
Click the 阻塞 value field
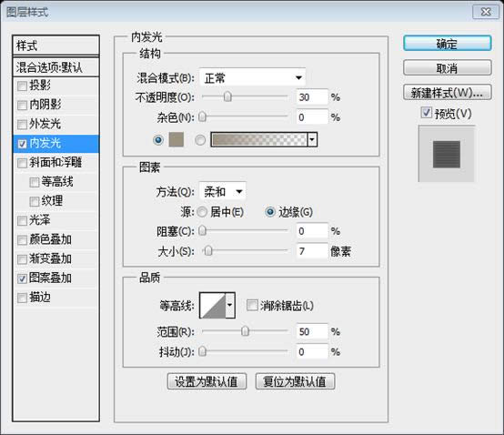click(x=312, y=231)
